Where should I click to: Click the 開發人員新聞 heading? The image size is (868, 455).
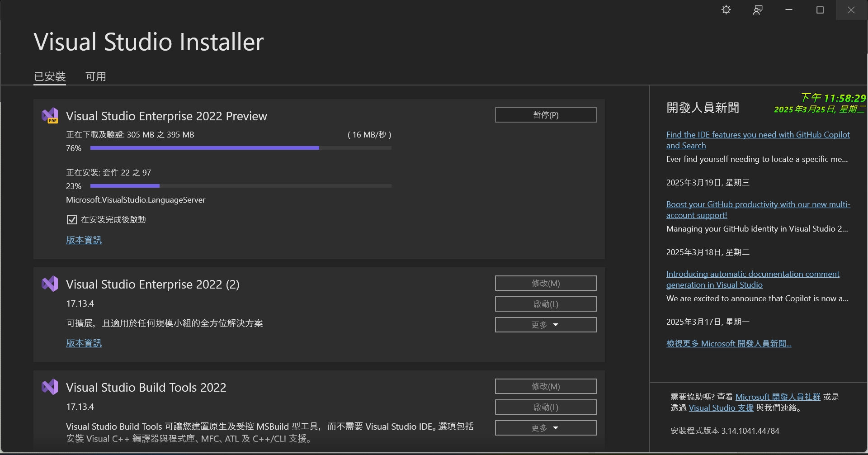click(x=703, y=108)
